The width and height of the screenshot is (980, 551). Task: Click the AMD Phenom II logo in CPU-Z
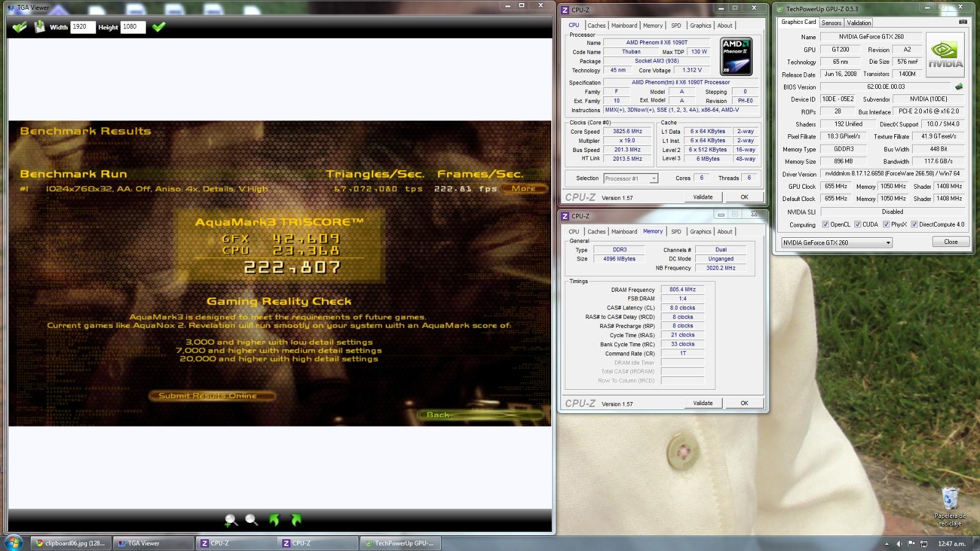pos(736,56)
